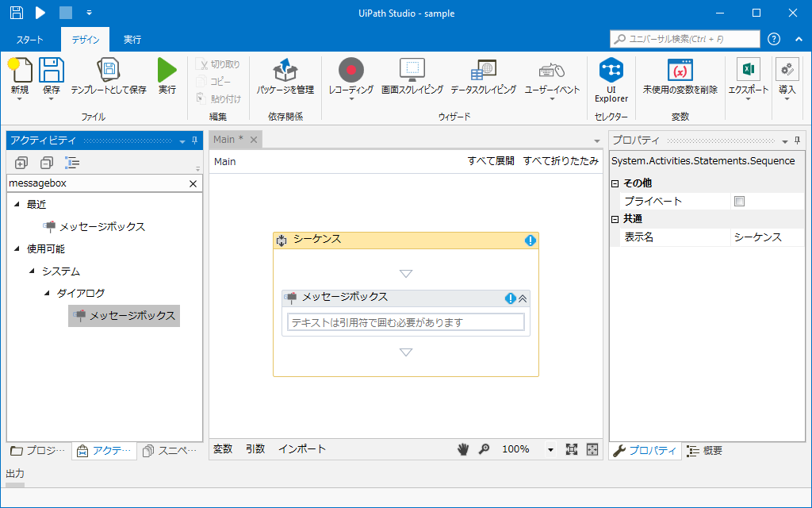Screen dimensions: 812x508
Task: Click the stop square in title bar
Action: coord(66,13)
